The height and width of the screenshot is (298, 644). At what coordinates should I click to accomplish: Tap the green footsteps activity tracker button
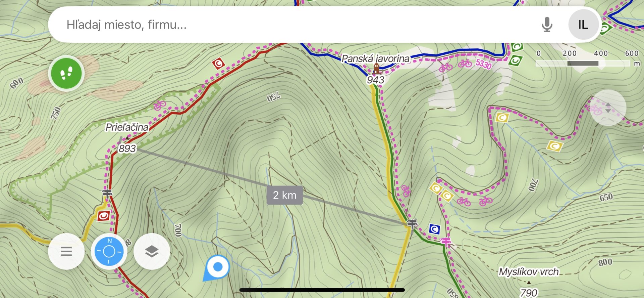coord(66,73)
